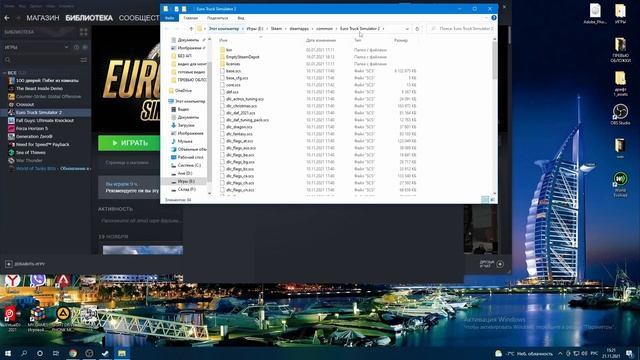
Task: Open the Файл tab in Explorer
Action: click(169, 18)
